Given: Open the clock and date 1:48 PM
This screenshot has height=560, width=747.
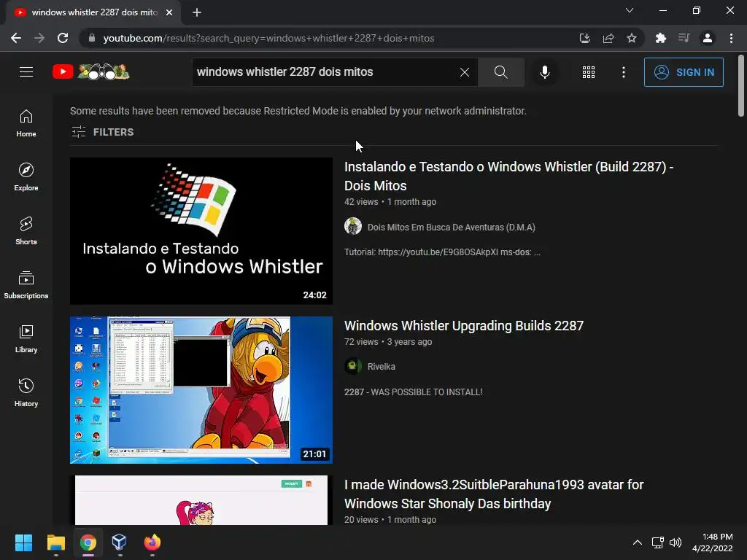Looking at the screenshot, I should (712, 542).
